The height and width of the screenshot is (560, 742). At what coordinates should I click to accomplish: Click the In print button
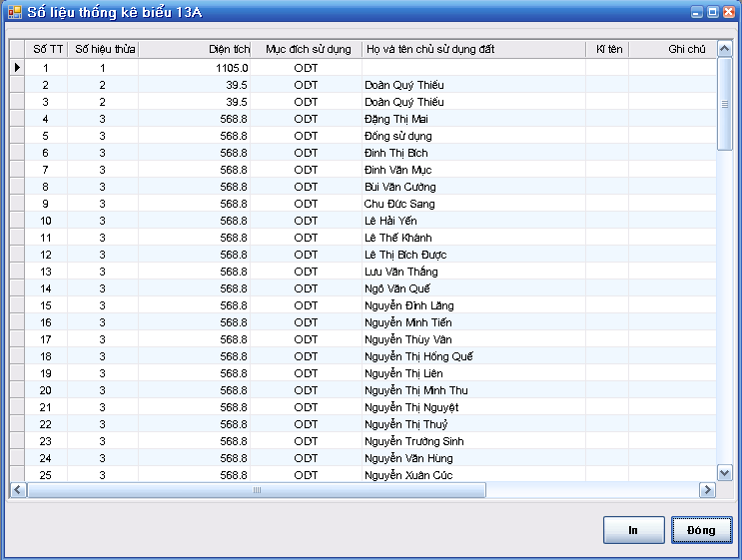pyautogui.click(x=633, y=530)
